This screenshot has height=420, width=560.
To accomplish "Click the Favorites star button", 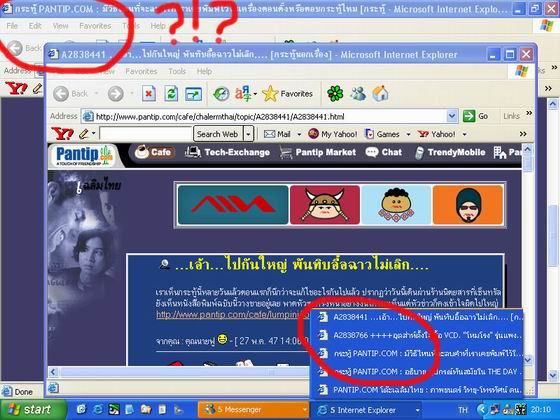I will coord(287,94).
